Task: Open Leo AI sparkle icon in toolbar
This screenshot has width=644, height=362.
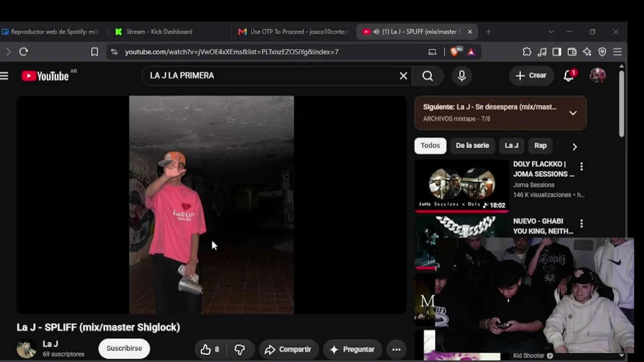Action: tap(587, 52)
